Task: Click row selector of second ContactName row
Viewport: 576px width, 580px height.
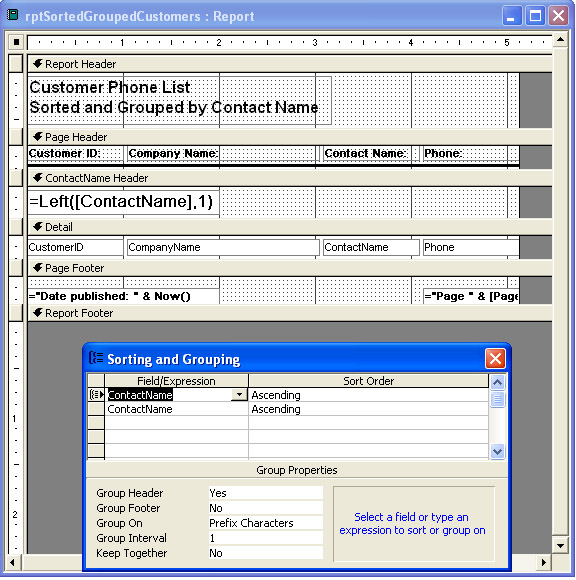Action: coord(96,409)
